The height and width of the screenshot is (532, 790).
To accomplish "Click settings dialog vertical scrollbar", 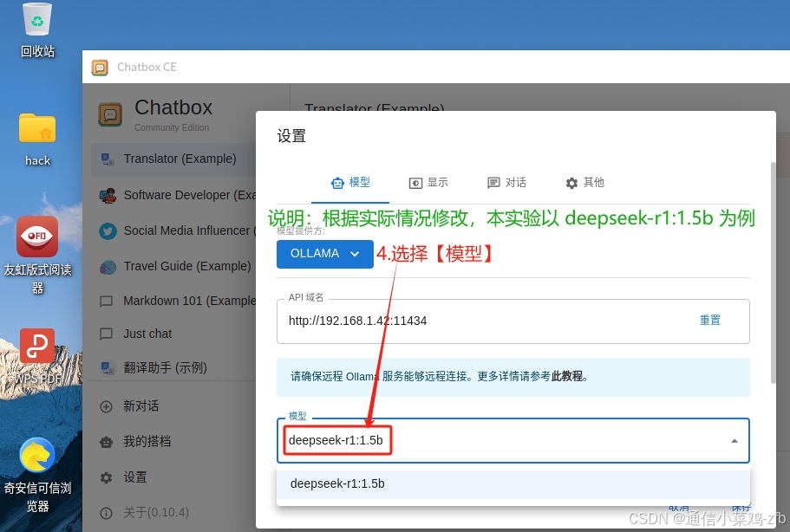I will (773, 273).
